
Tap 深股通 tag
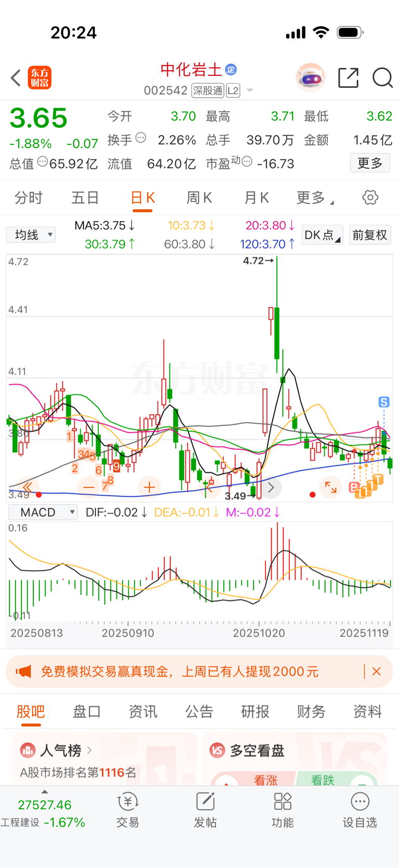[208, 90]
